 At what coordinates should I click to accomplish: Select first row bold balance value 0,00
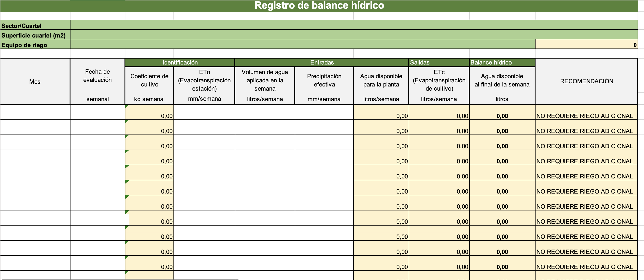(x=502, y=112)
